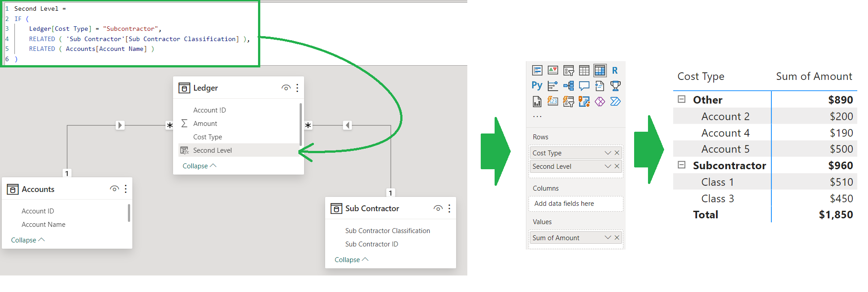Click filter direction arrow on Sub Contractor relationship

(x=347, y=125)
